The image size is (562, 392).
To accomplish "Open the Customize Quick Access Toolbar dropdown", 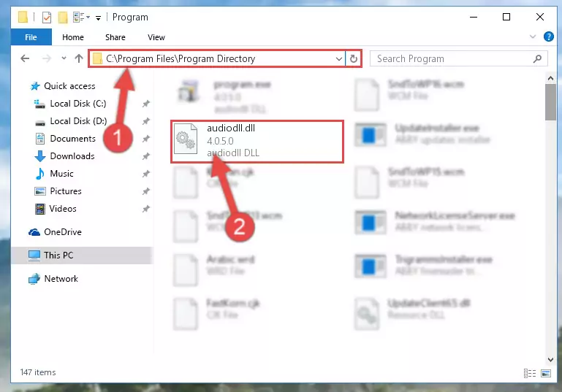I will [98, 18].
